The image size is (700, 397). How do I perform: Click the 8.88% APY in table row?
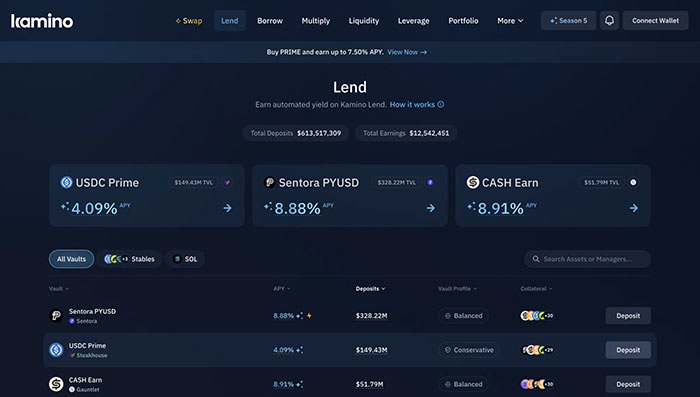(x=283, y=316)
